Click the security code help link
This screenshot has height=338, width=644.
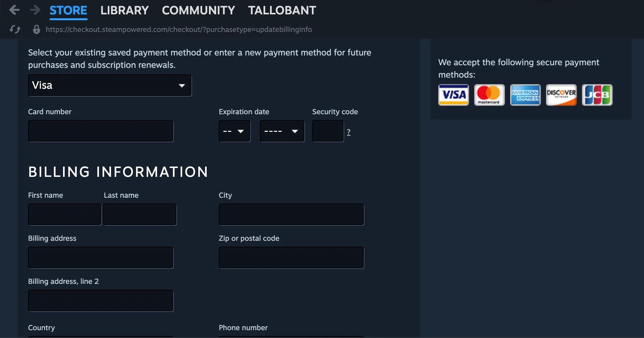click(x=348, y=132)
